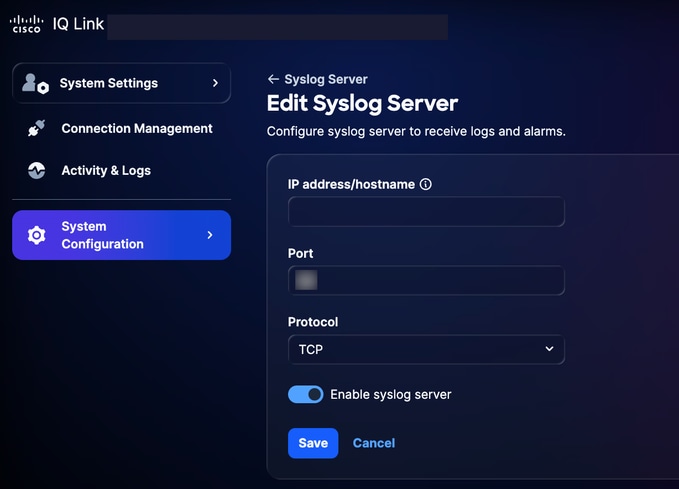Image resolution: width=679 pixels, height=489 pixels.
Task: Click the info icon next to IP address/hostname
Action: 426,185
